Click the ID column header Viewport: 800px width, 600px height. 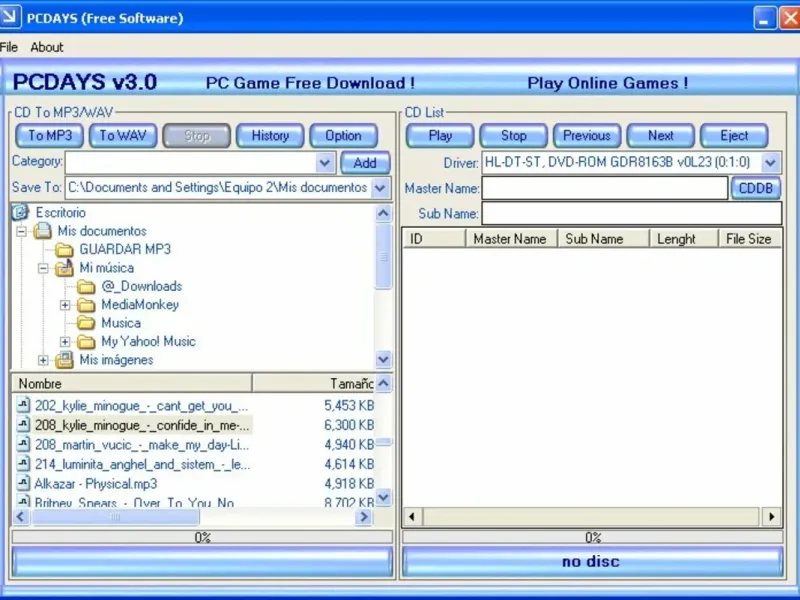434,239
